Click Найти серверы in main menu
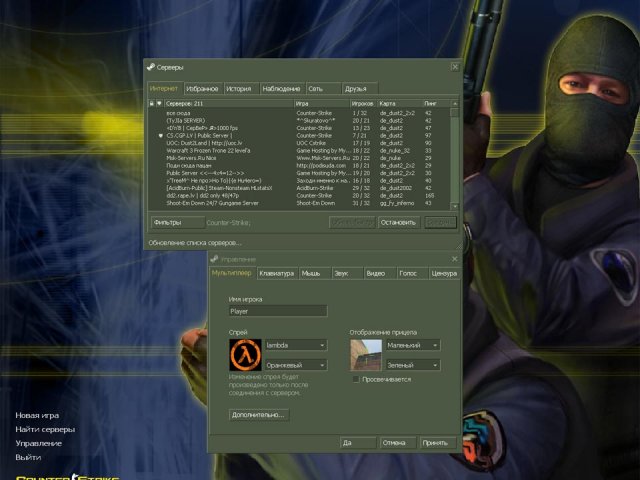This screenshot has width=640, height=480. point(45,429)
